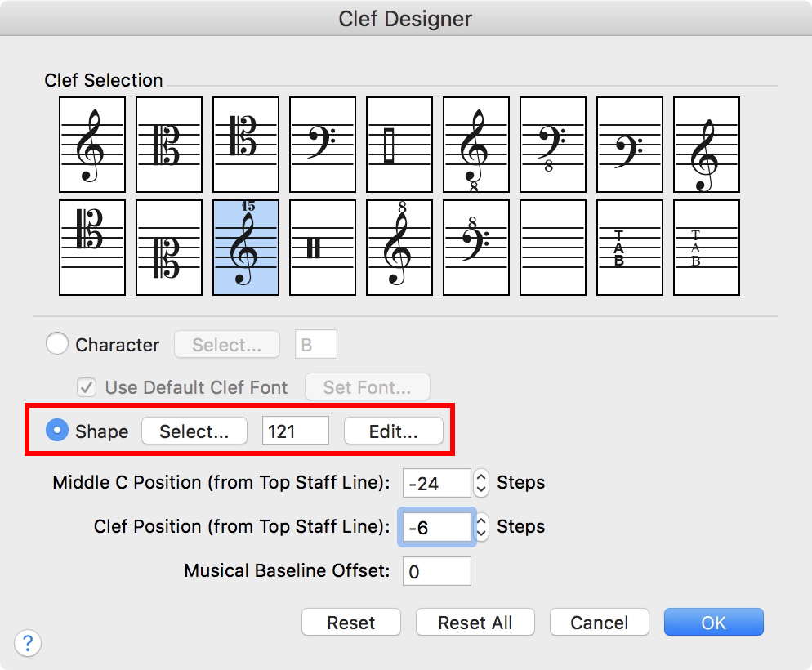
Task: Choose the bass clef with 8 above
Action: 475,248
